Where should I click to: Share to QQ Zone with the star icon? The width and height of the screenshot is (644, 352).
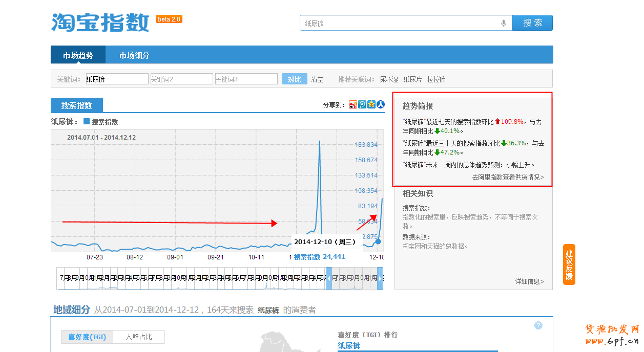click(371, 105)
